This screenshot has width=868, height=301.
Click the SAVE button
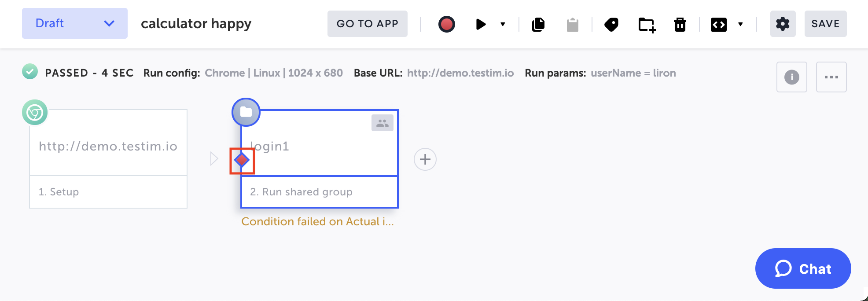(825, 24)
